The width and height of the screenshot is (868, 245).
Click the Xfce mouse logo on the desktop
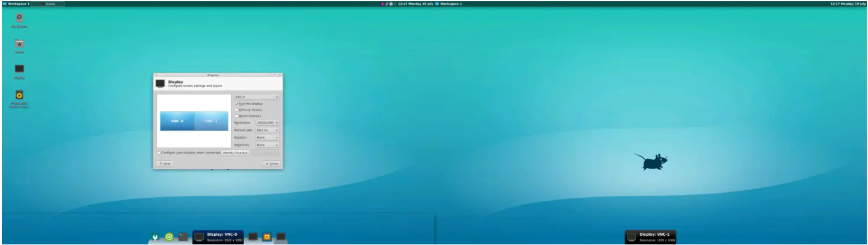651,161
